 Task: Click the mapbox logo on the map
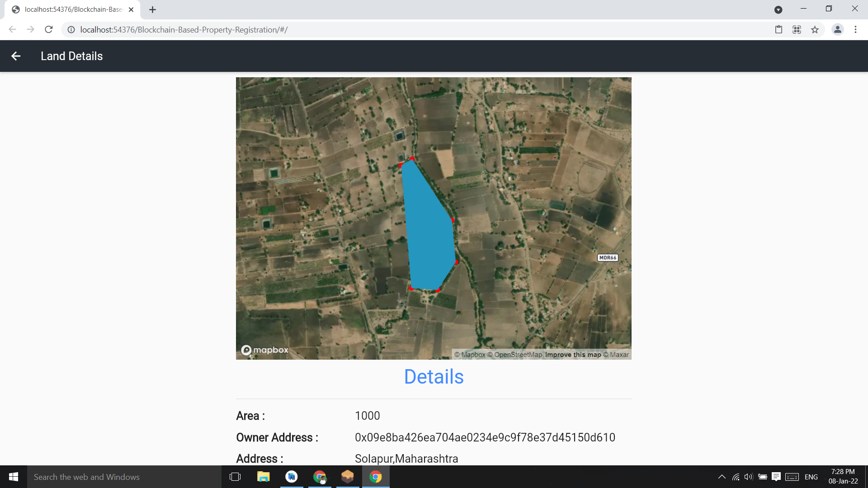(x=265, y=350)
